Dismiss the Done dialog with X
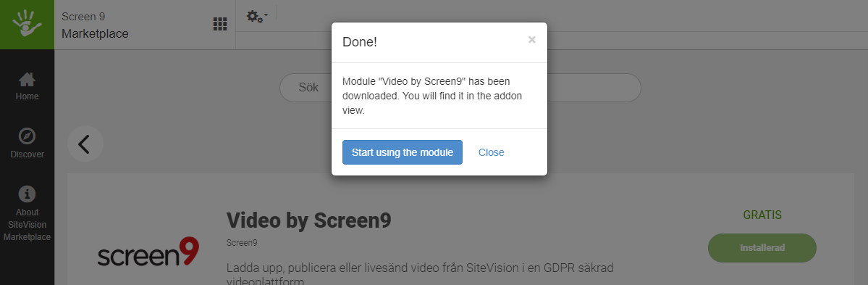Viewport: 868px width, 285px height. (x=532, y=39)
